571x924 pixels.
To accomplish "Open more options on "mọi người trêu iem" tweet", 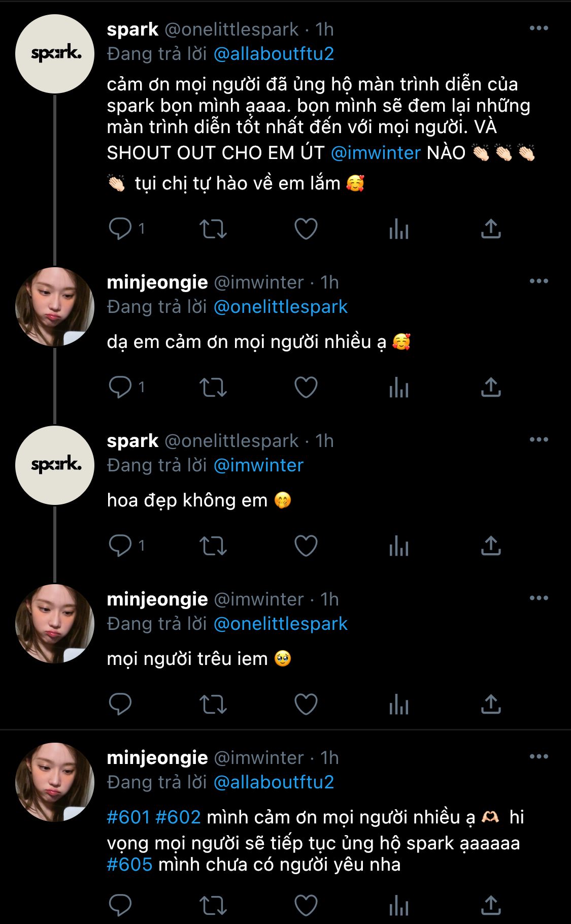I will [x=539, y=598].
